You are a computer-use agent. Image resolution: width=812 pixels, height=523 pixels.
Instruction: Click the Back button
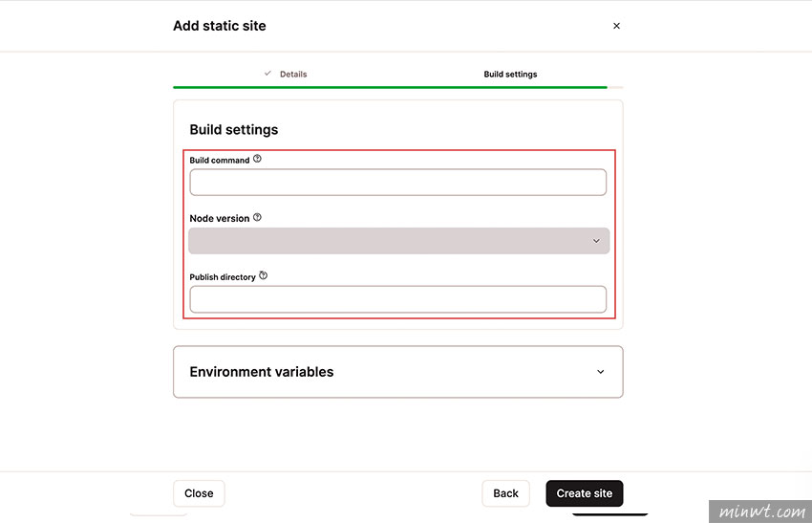505,493
